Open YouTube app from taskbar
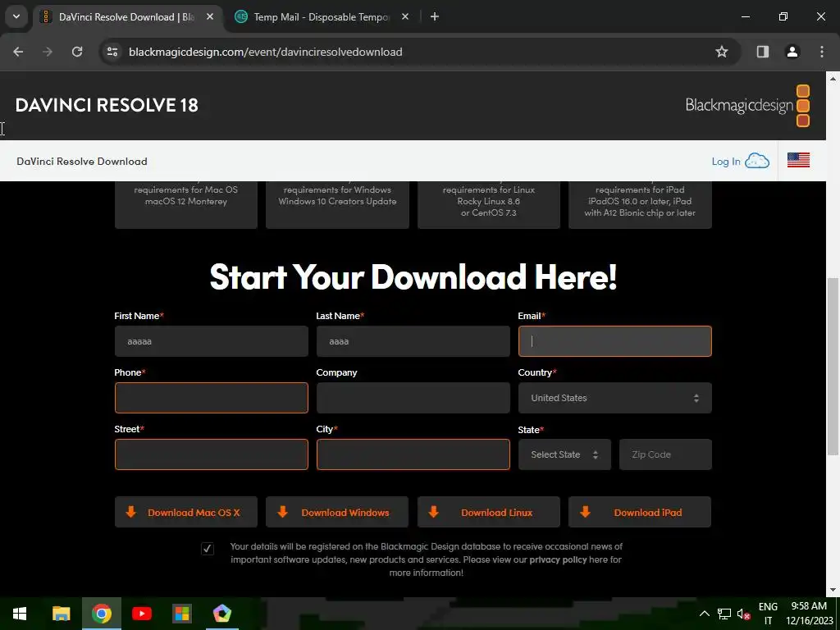The image size is (840, 630). (x=141, y=614)
